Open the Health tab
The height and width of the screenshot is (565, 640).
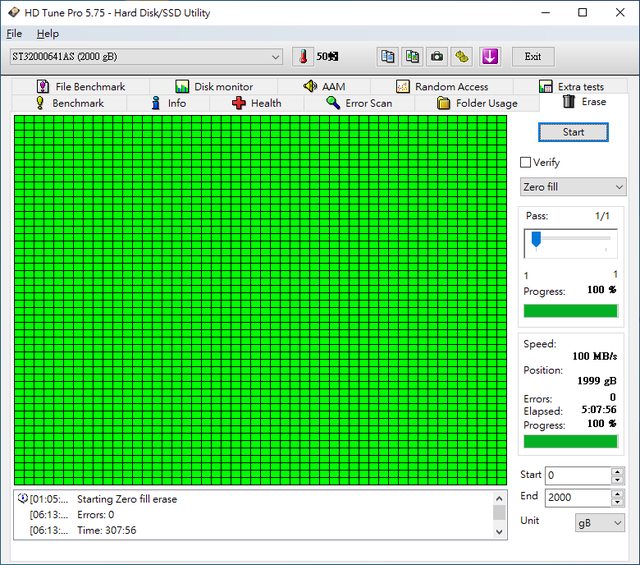pos(257,103)
